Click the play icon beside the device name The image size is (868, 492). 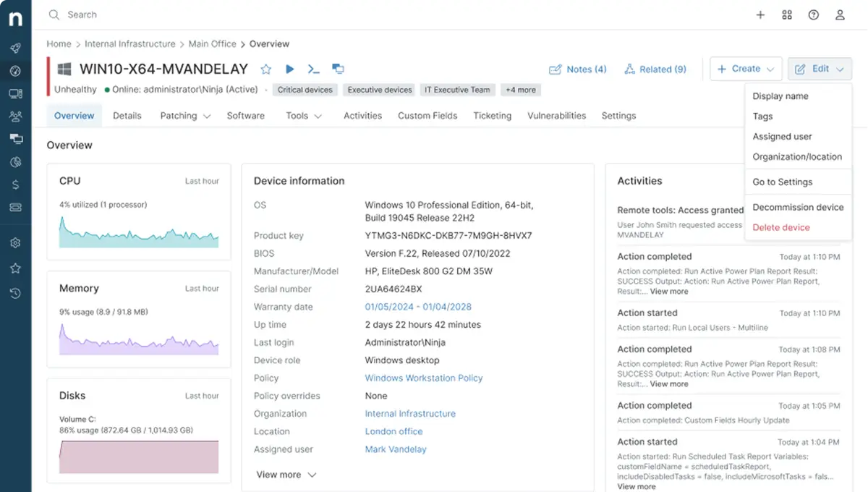point(290,69)
